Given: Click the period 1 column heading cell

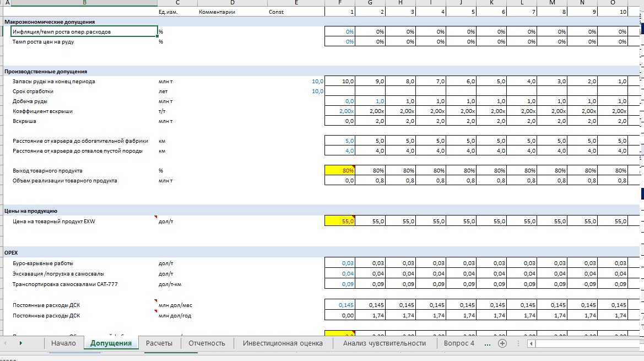Looking at the screenshot, I should pos(340,12).
